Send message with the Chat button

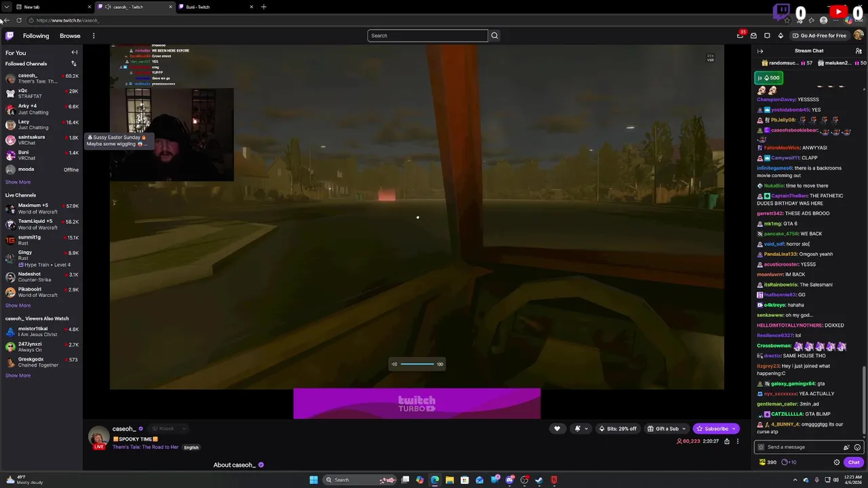click(x=854, y=462)
